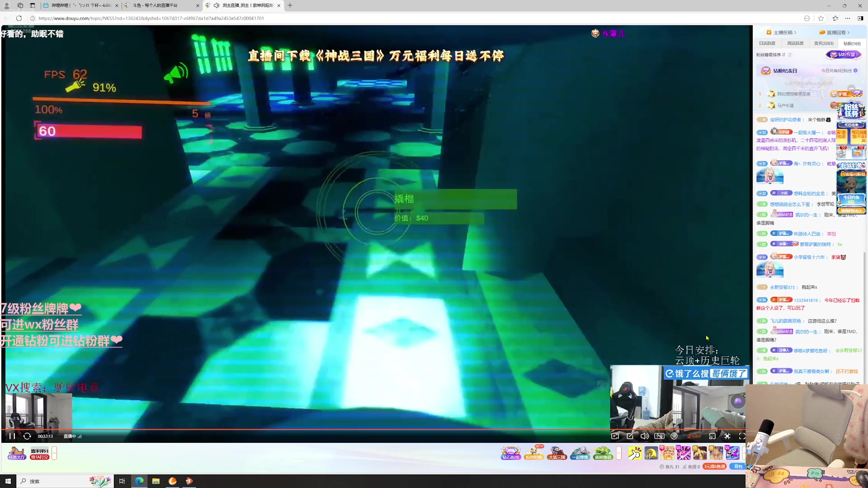This screenshot has height=488, width=868.
Task: Send the golden phoenix 倍 gift
Action: tap(700, 452)
